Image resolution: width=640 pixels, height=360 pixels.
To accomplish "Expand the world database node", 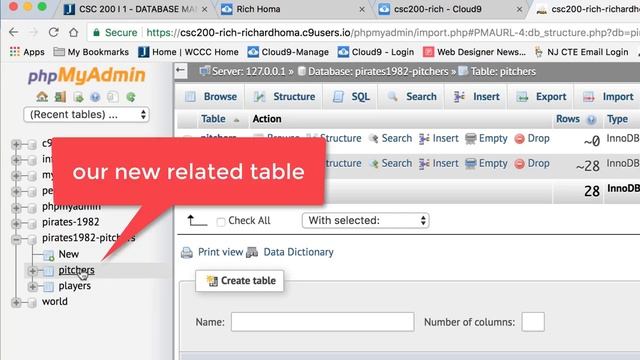I will [16, 302].
